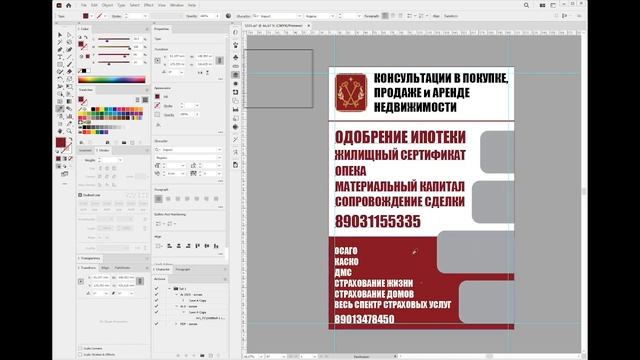
Task: Select the Gradient tool
Action: [x=69, y=101]
